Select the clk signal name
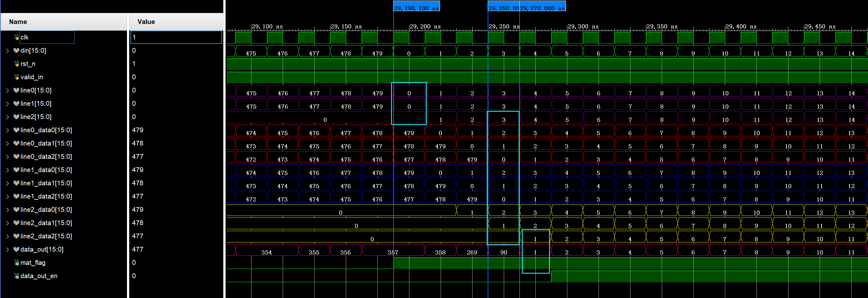The width and height of the screenshot is (868, 298). (24, 37)
